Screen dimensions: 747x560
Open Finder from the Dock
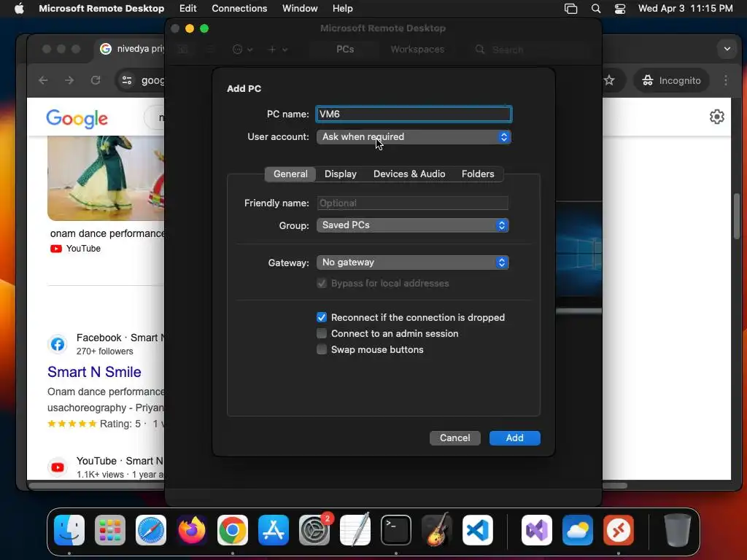pos(69,530)
